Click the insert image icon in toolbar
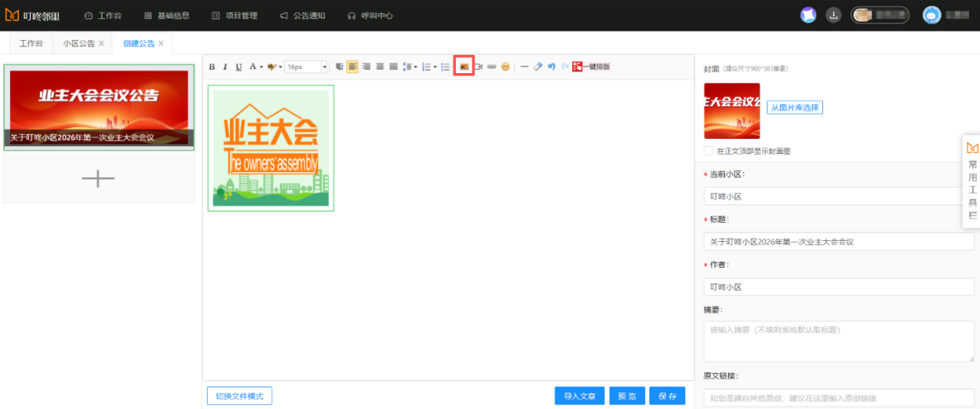 tap(464, 67)
